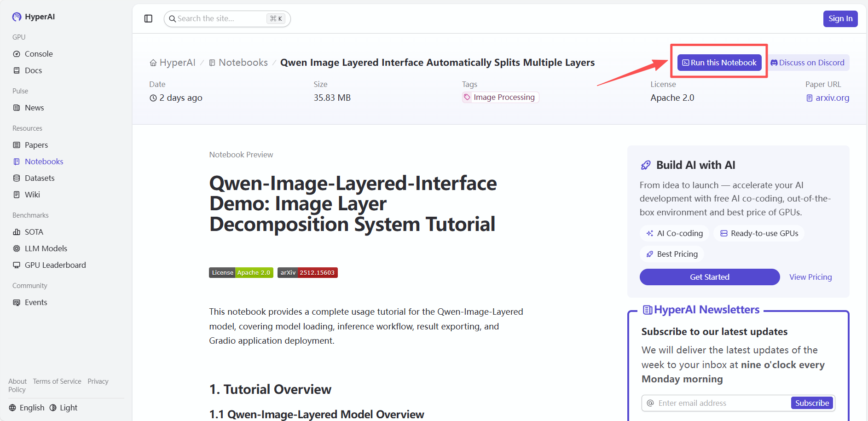The width and height of the screenshot is (868, 421).
Task: Toggle the sidebar collapse icon
Action: pyautogui.click(x=148, y=18)
